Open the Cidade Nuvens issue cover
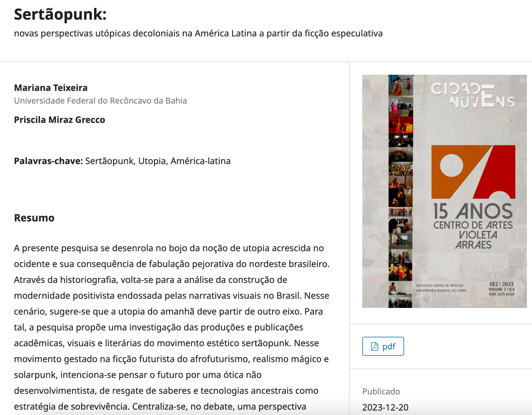Image resolution: width=532 pixels, height=415 pixels. pyautogui.click(x=444, y=191)
